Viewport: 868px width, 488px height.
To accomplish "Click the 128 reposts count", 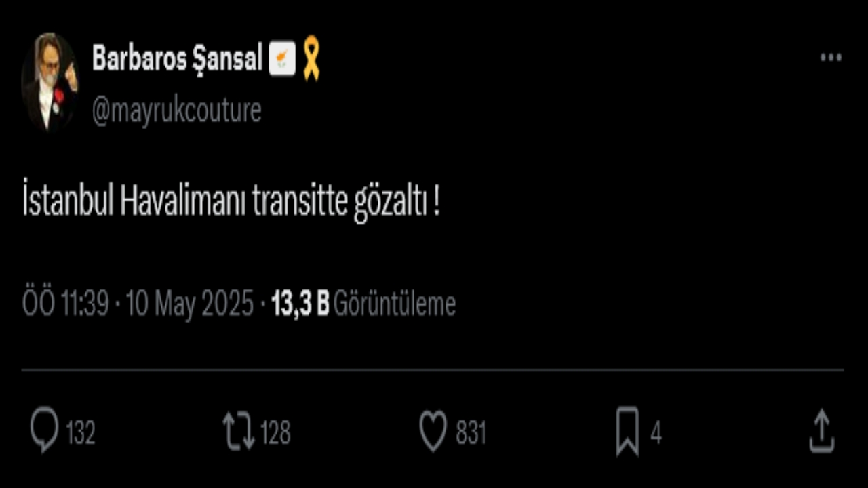I will pyautogui.click(x=275, y=432).
